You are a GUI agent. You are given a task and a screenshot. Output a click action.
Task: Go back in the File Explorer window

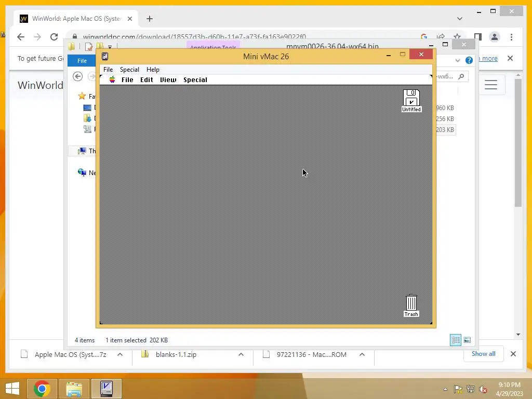click(78, 76)
